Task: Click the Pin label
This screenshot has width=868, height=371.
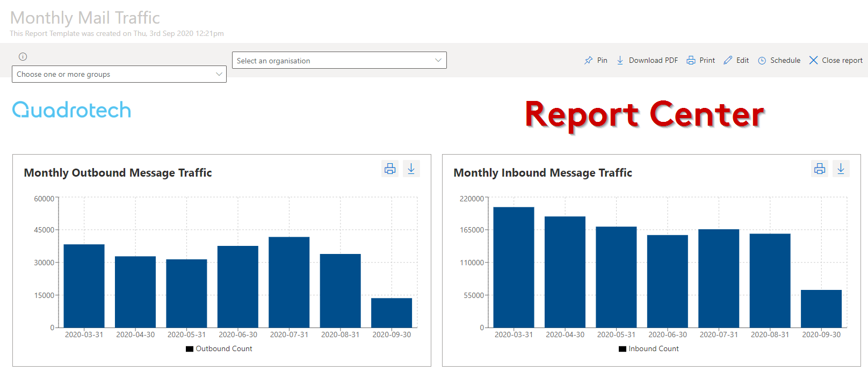Action: point(602,60)
